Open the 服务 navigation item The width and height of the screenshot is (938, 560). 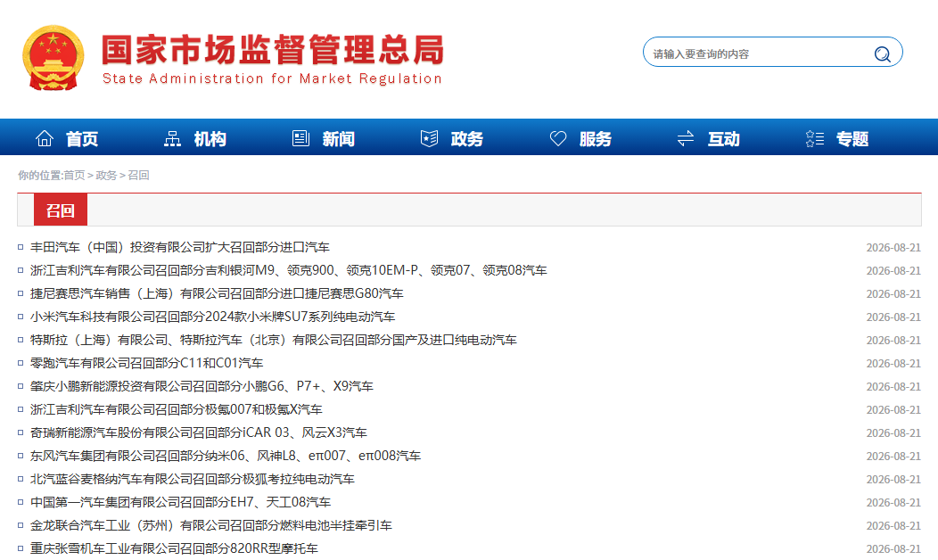(x=596, y=139)
